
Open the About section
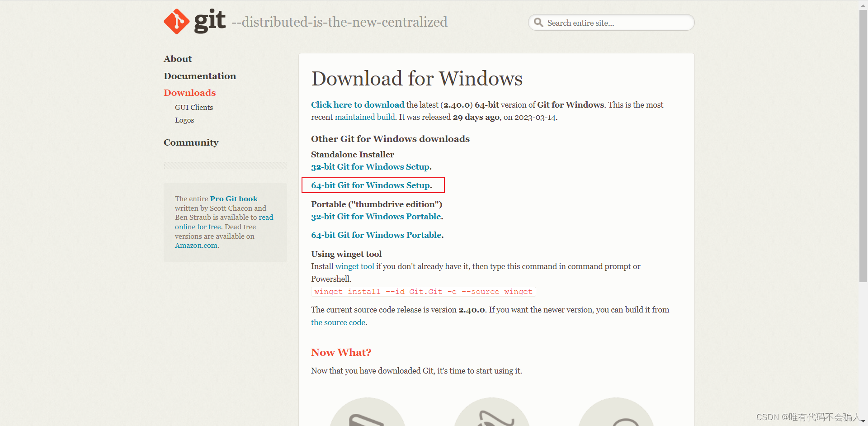pyautogui.click(x=178, y=59)
